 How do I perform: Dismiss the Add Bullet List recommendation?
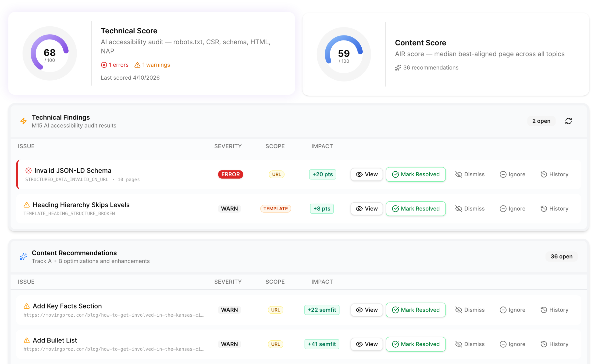point(470,344)
